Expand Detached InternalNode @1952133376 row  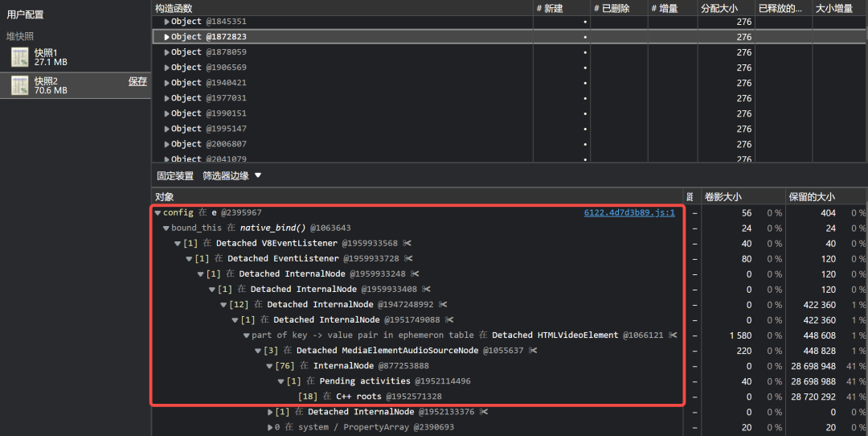270,412
